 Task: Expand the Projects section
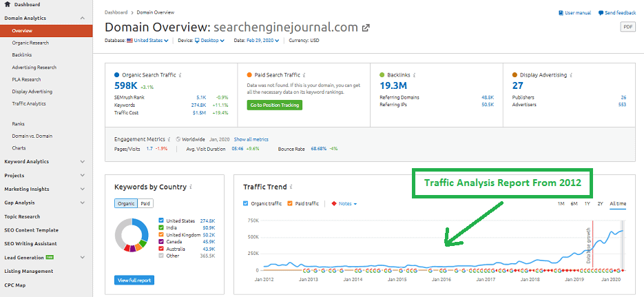(83, 176)
